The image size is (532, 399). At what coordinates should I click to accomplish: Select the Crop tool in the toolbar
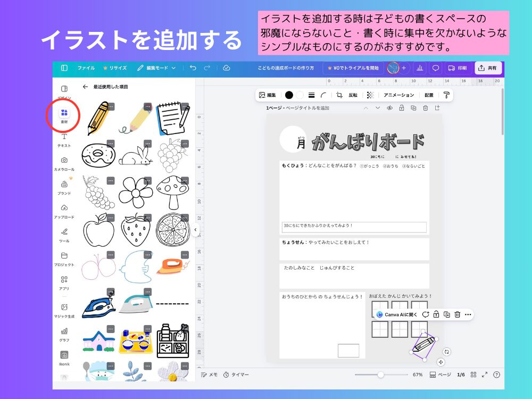pyautogui.click(x=340, y=95)
